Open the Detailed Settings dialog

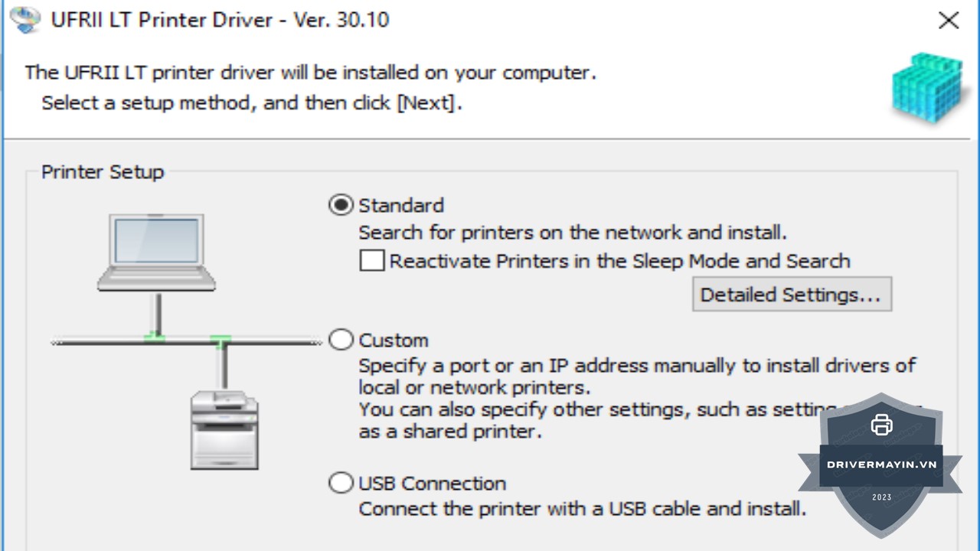791,295
